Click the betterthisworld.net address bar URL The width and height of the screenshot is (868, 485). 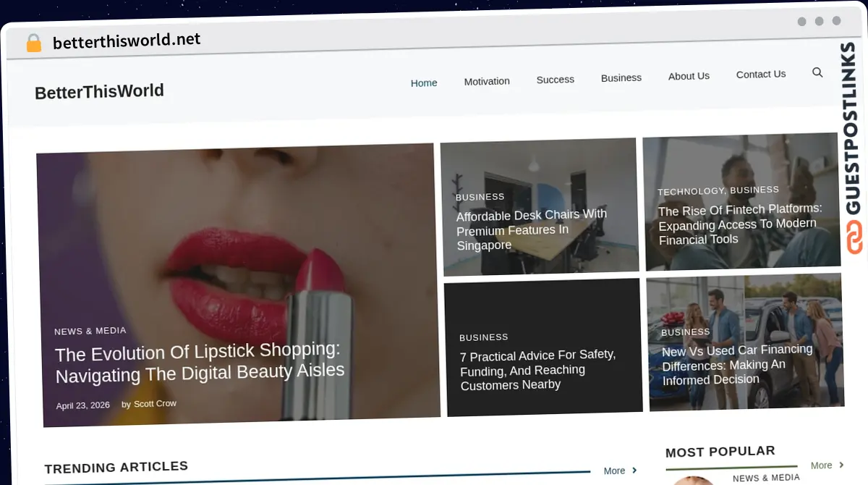pos(127,41)
